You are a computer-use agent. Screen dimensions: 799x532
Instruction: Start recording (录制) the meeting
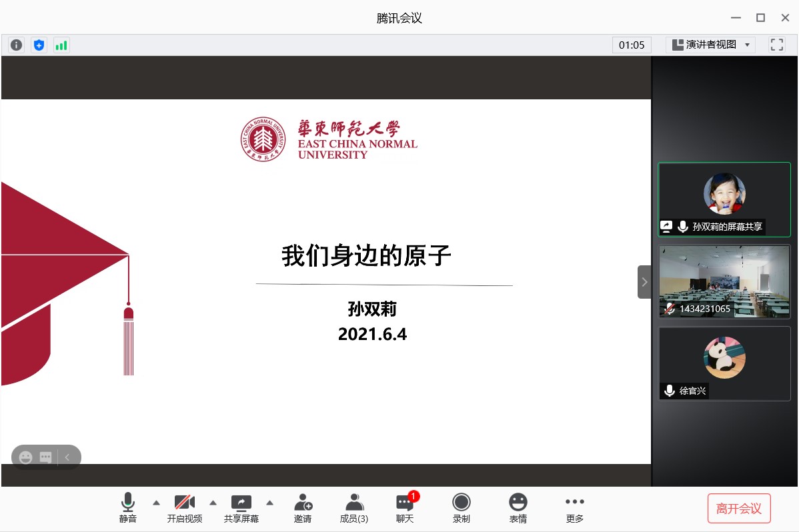point(461,508)
